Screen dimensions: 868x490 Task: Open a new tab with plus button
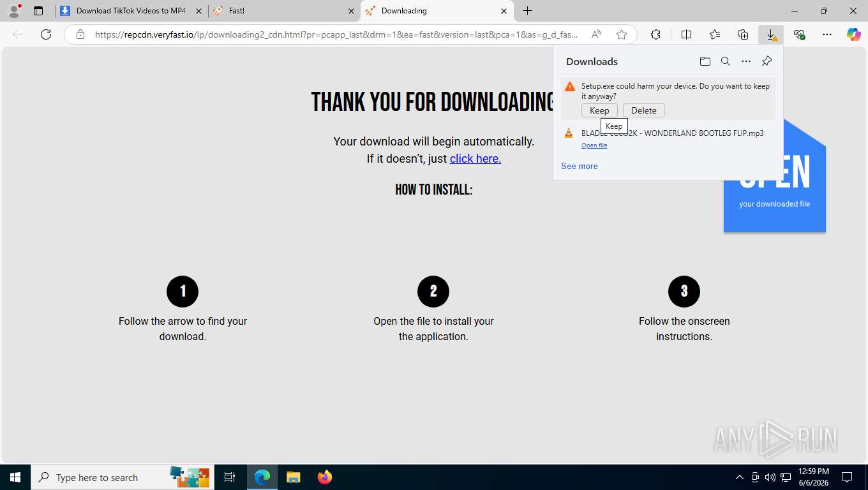[x=527, y=11]
